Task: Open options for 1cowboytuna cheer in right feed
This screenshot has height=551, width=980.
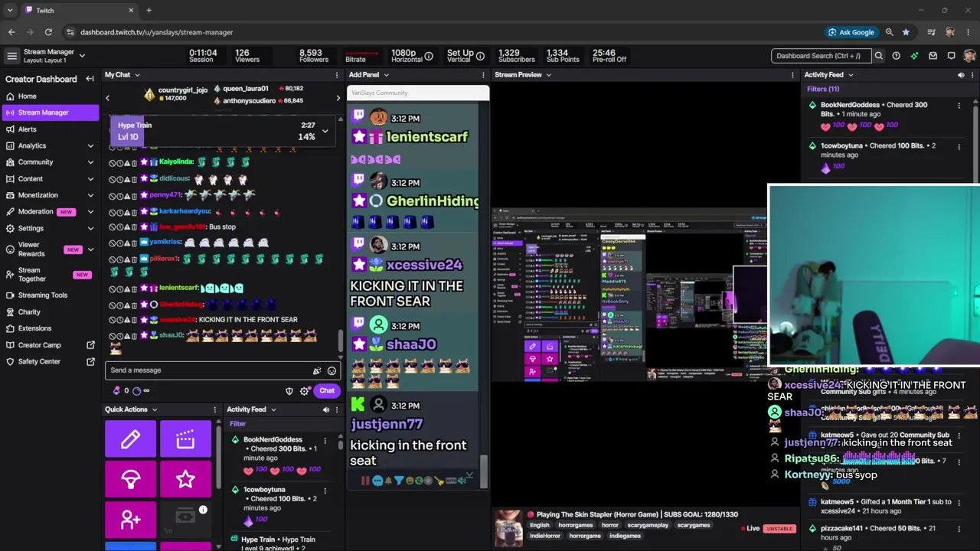Action: pos(959,146)
